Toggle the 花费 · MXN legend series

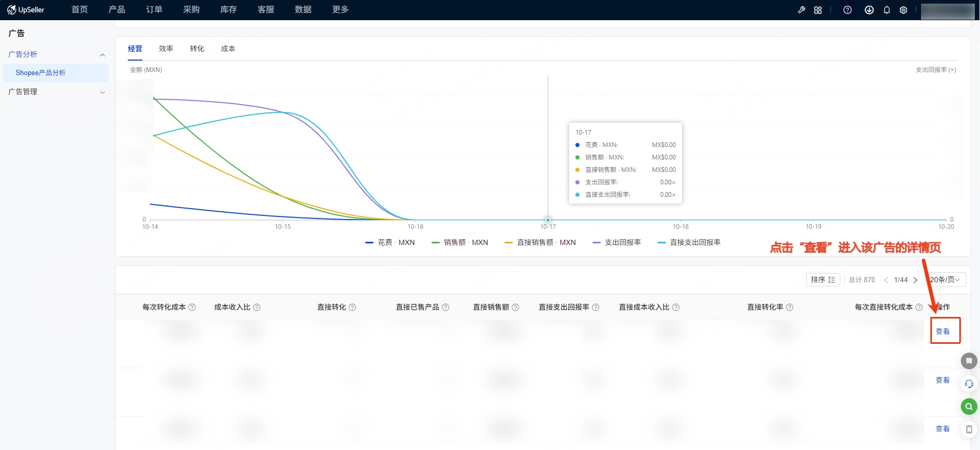390,242
